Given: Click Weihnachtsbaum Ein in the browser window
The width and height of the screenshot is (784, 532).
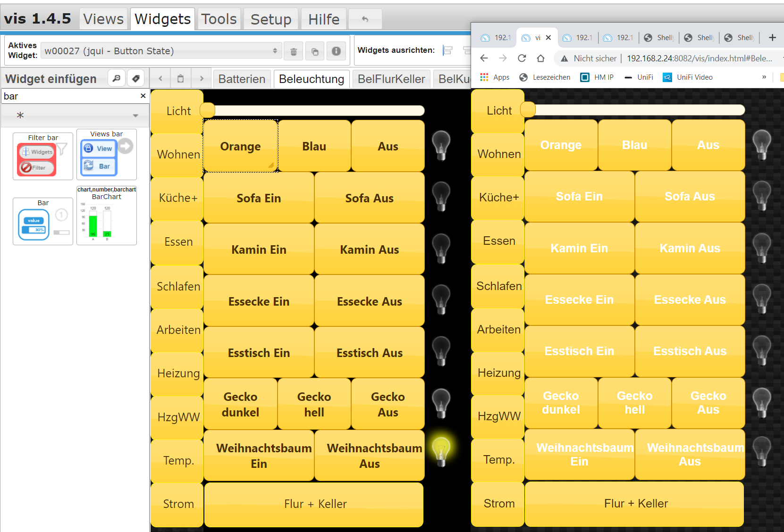Looking at the screenshot, I should click(x=579, y=455).
